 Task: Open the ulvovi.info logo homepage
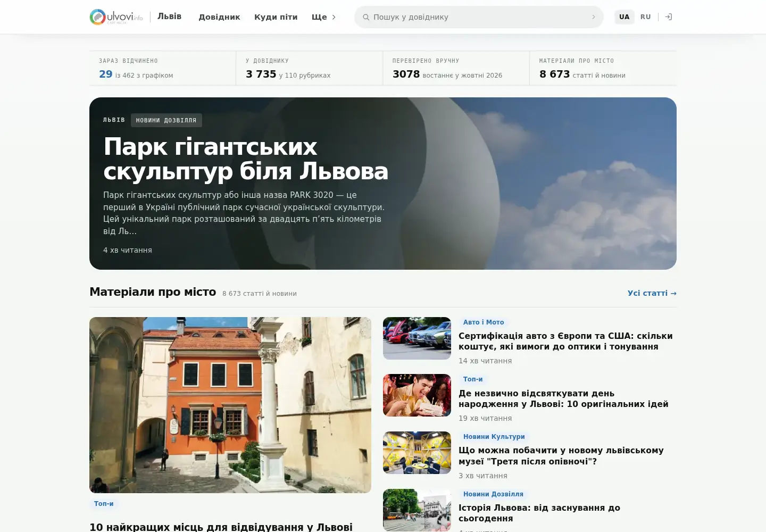(x=116, y=17)
